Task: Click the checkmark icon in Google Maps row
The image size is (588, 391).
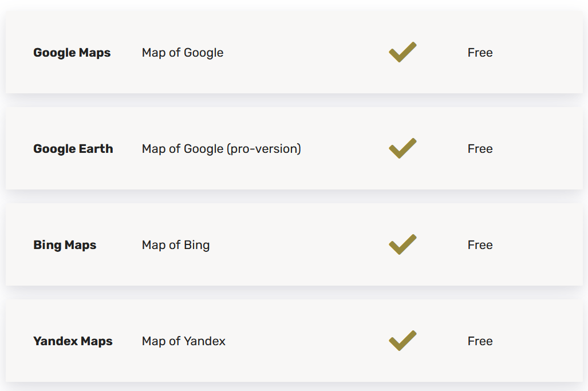Action: coord(402,52)
